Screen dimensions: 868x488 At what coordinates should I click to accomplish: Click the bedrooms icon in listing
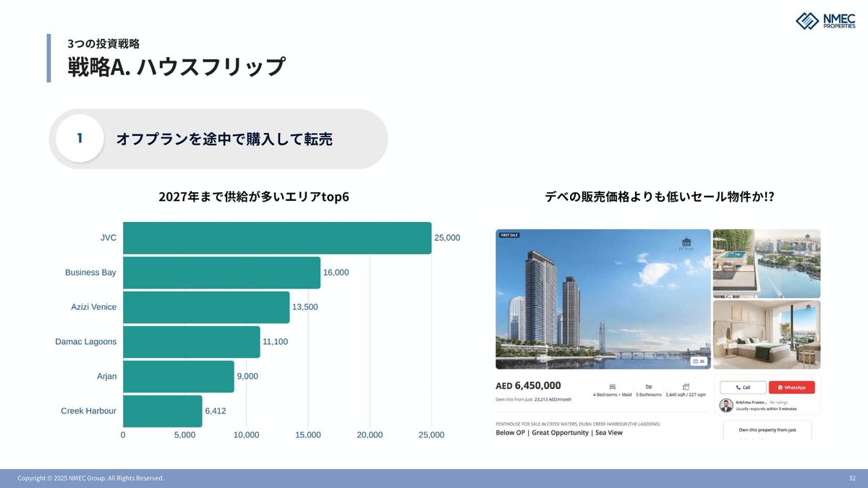click(x=612, y=386)
